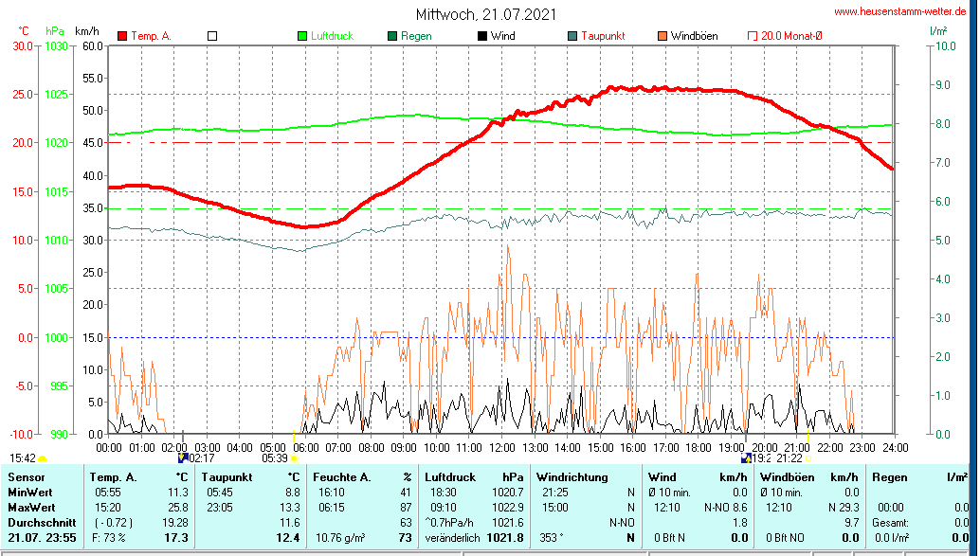Click the yellow sun icon beside 15:42
Image resolution: width=980 pixels, height=556 pixels.
coord(43,458)
